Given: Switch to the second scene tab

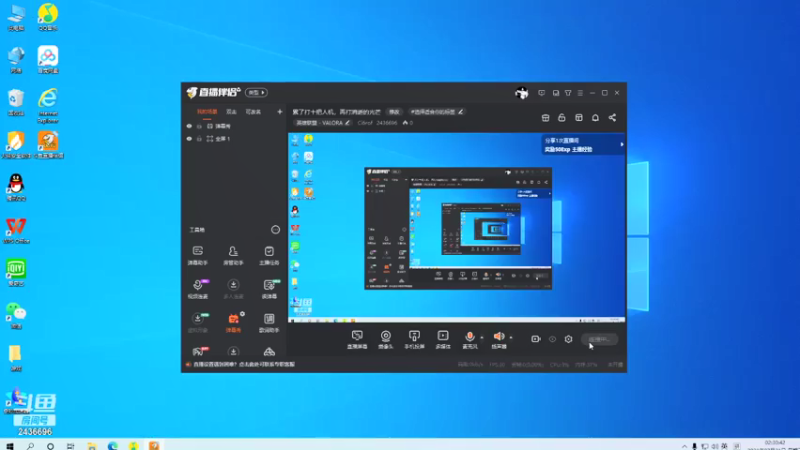Looking at the screenshot, I should tap(232, 112).
